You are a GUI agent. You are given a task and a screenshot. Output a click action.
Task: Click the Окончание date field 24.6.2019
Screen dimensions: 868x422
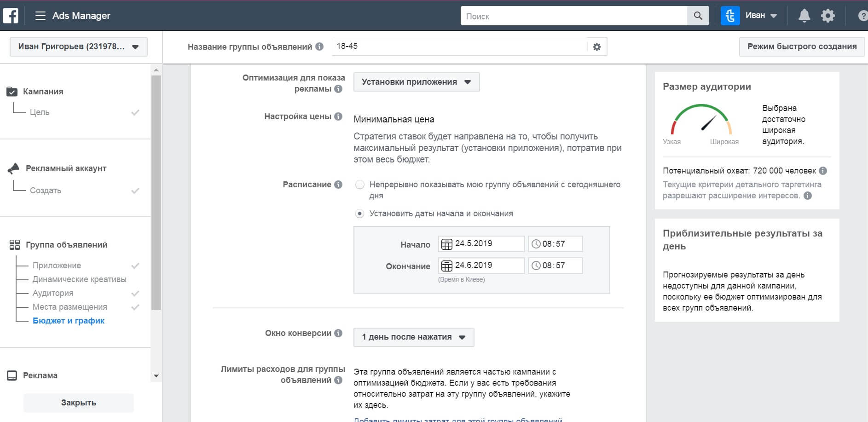pos(481,266)
